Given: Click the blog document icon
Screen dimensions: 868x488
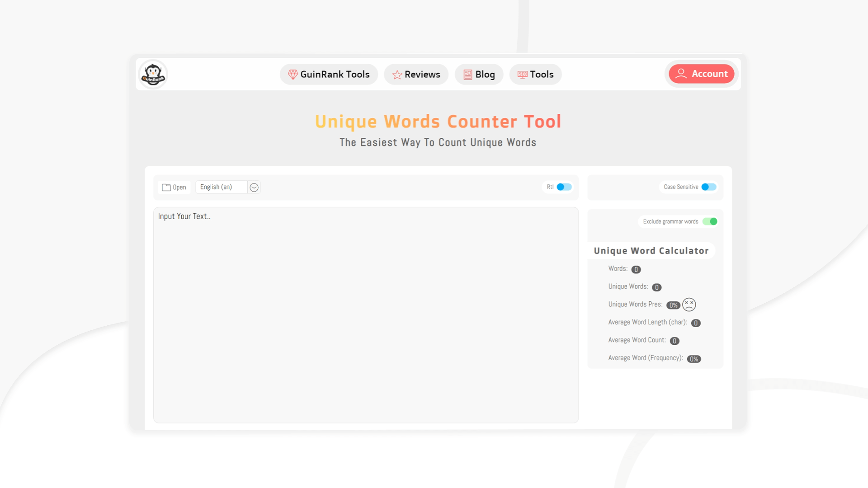Looking at the screenshot, I should [x=467, y=74].
